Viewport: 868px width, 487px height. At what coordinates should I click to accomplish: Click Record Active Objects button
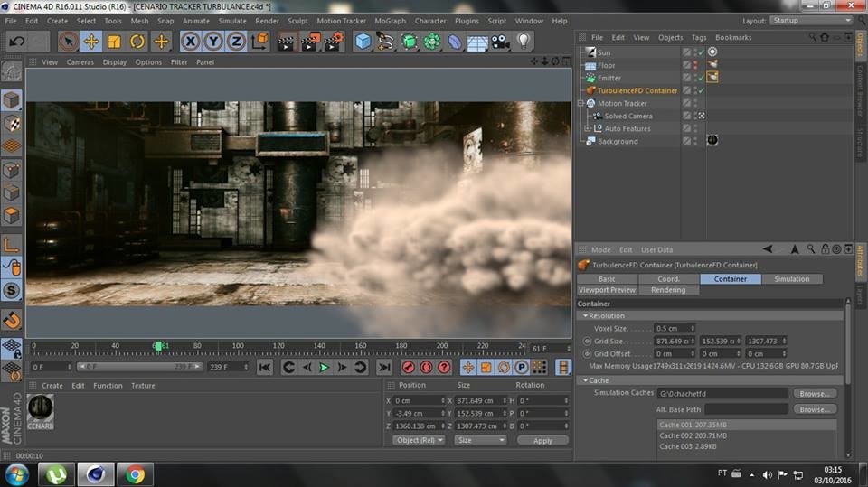point(409,367)
